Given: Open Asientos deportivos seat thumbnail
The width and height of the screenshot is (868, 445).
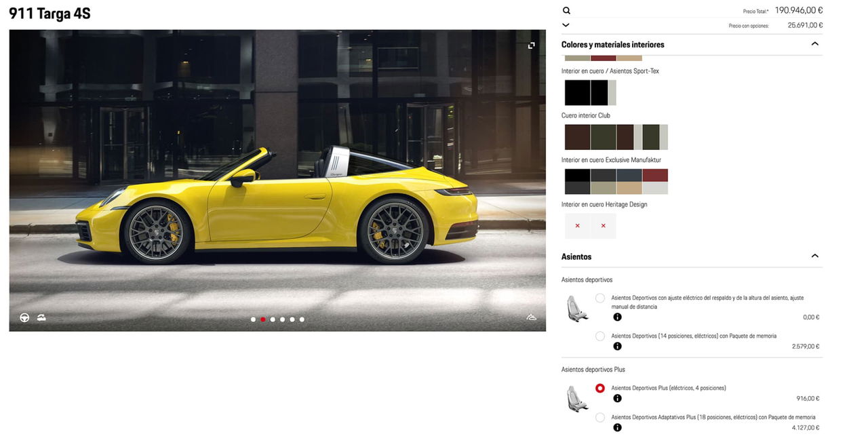Looking at the screenshot, I should pos(577,308).
